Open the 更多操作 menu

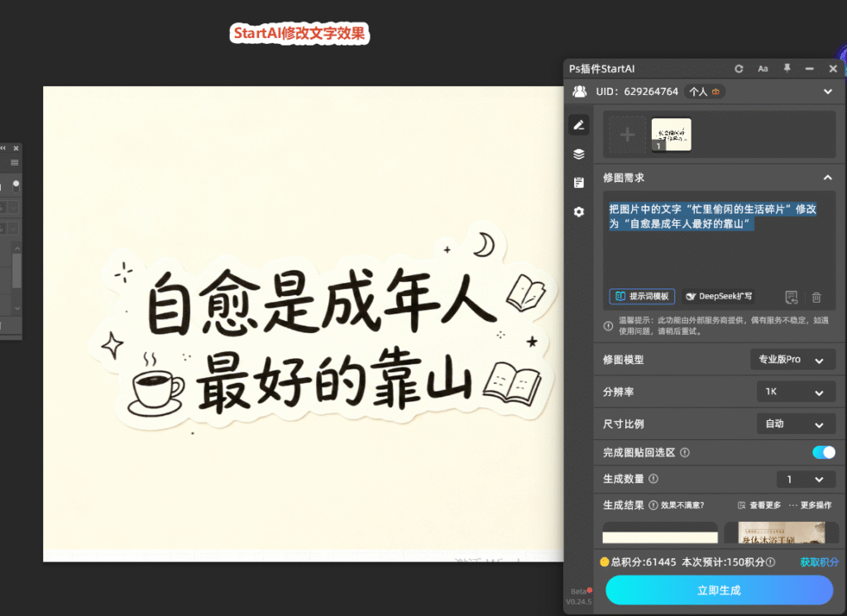(811, 505)
